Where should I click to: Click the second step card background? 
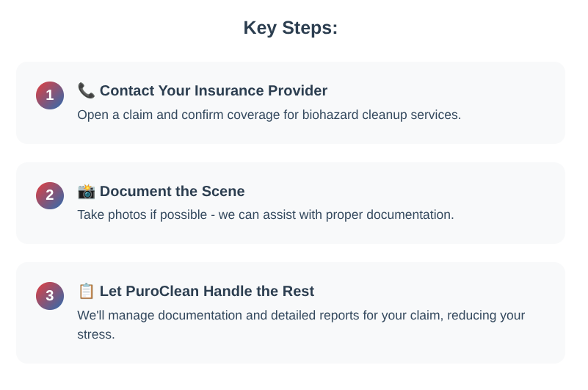pyautogui.click(x=291, y=203)
